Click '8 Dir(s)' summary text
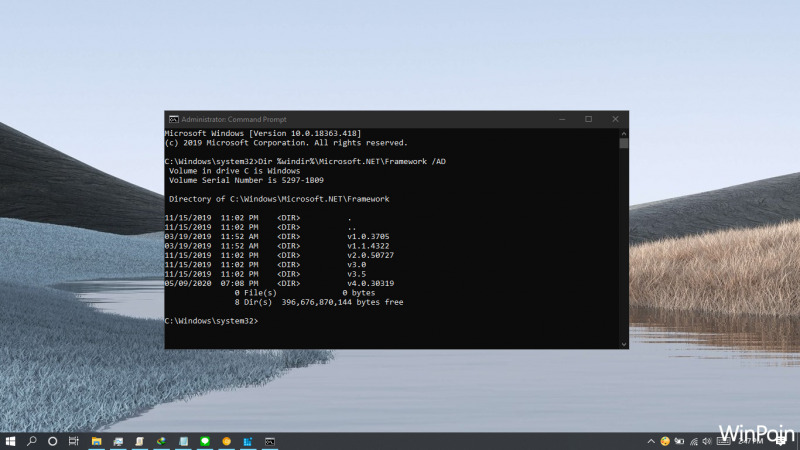This screenshot has width=800, height=450. [x=253, y=302]
